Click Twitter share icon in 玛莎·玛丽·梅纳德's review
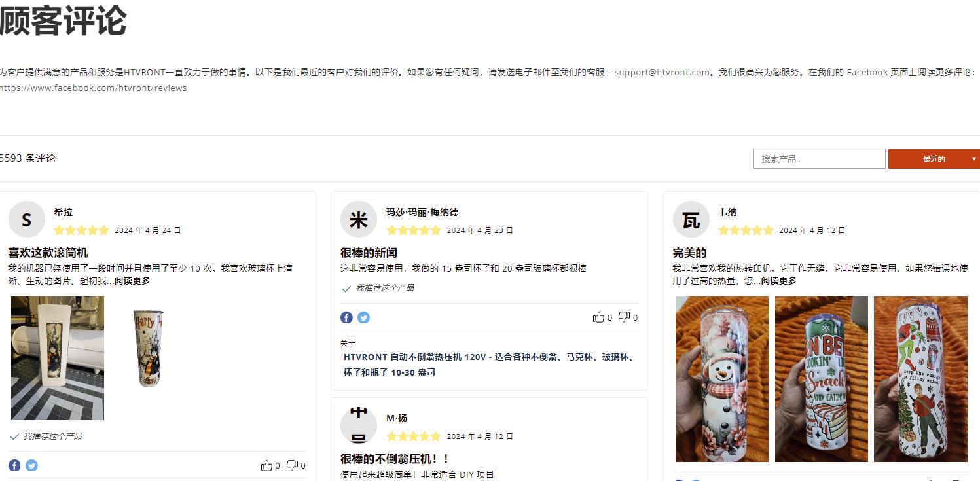The height and width of the screenshot is (481, 980). coord(363,317)
